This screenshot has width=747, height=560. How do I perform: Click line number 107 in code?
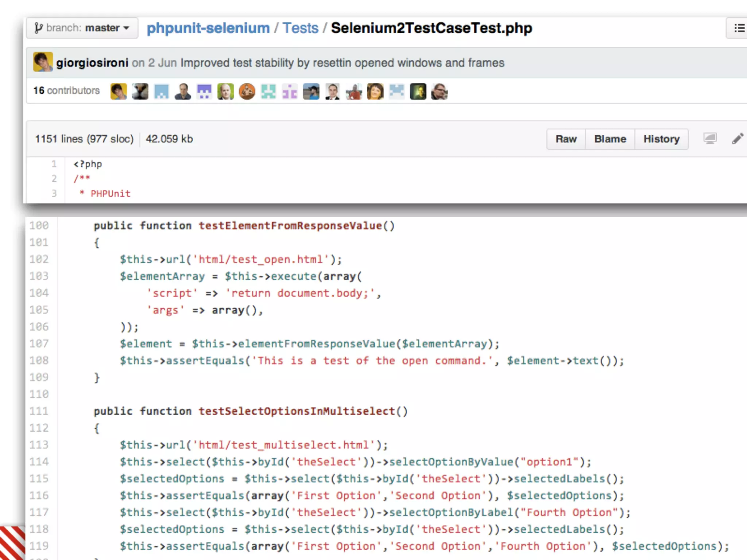click(39, 343)
